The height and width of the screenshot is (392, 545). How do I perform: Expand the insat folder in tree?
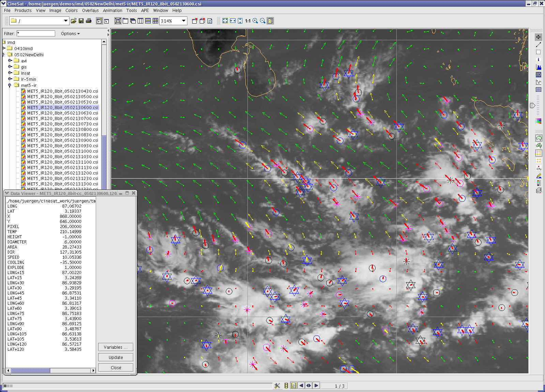10,73
